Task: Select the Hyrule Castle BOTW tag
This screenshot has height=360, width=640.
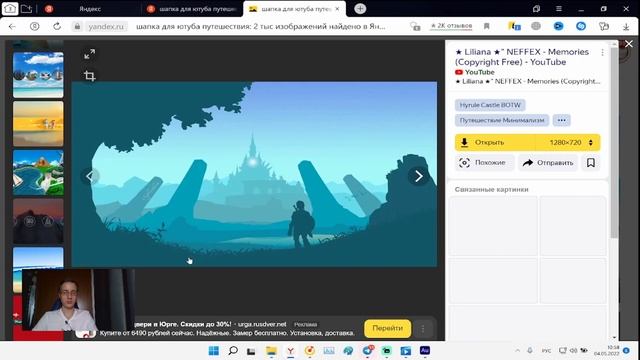Action: pos(490,105)
